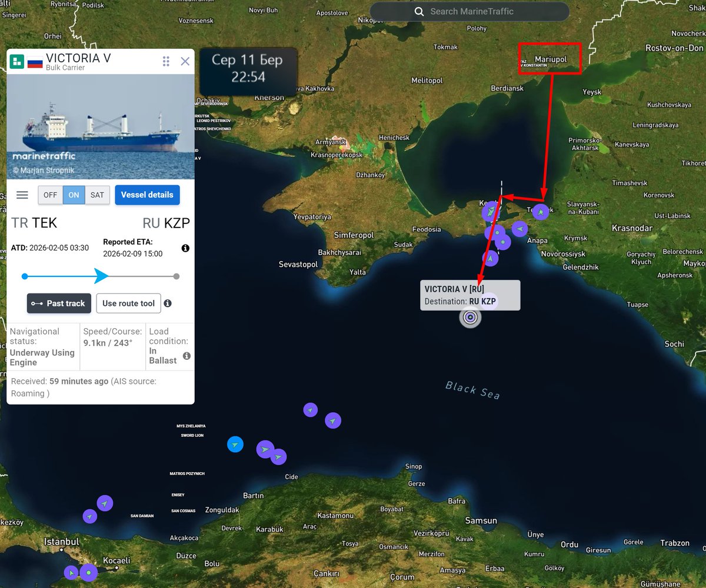This screenshot has width=706, height=588.
Task: Click the Underway Using Engine status
Action: 42,358
